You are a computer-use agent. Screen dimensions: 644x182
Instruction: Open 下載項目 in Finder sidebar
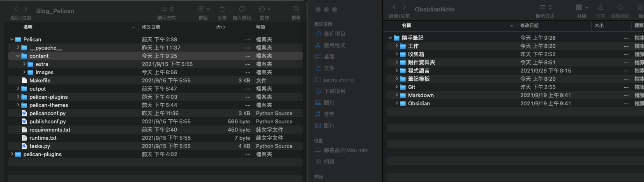tap(330, 91)
